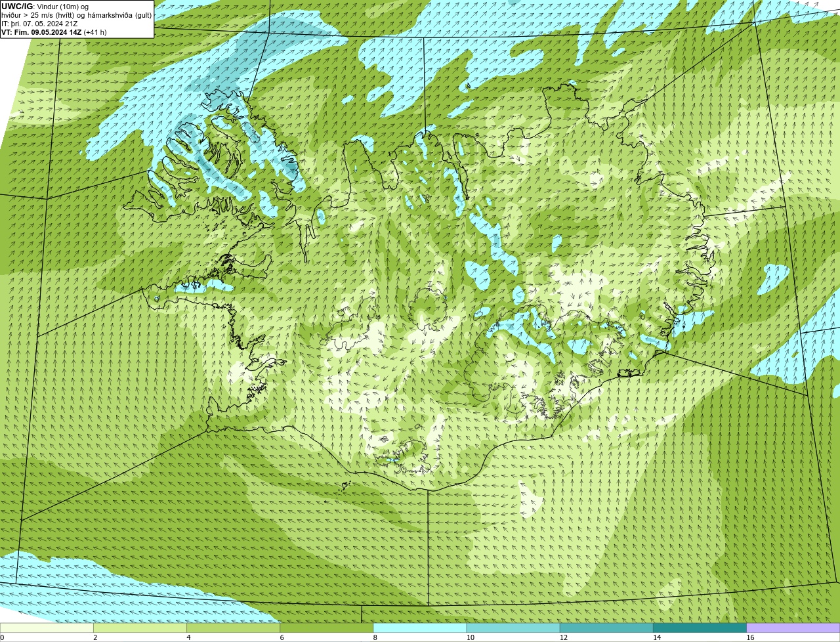Click the initial time "IT: þri. 07. 05. 2024 21Z"
The image size is (840, 642).
click(39, 24)
